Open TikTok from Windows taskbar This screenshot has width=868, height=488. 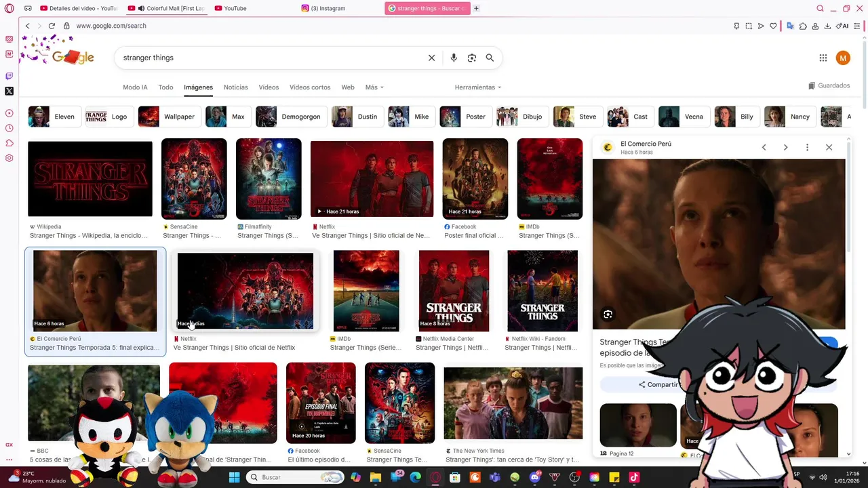click(633, 477)
